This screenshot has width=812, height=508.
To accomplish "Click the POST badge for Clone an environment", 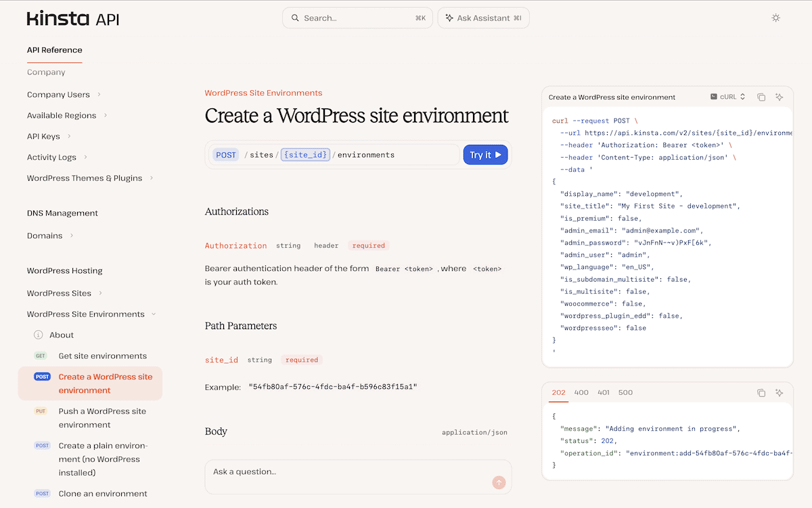I will [x=42, y=494].
